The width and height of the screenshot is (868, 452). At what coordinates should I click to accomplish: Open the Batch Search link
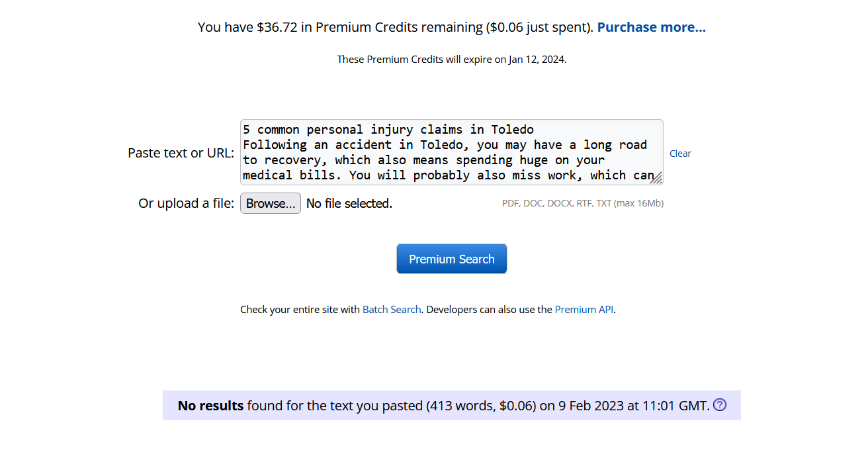coord(392,309)
